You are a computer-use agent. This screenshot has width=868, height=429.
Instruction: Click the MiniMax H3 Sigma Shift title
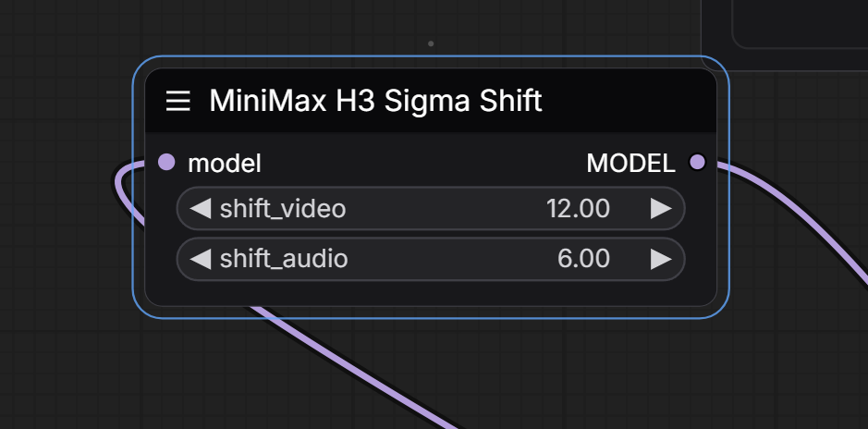point(375,102)
